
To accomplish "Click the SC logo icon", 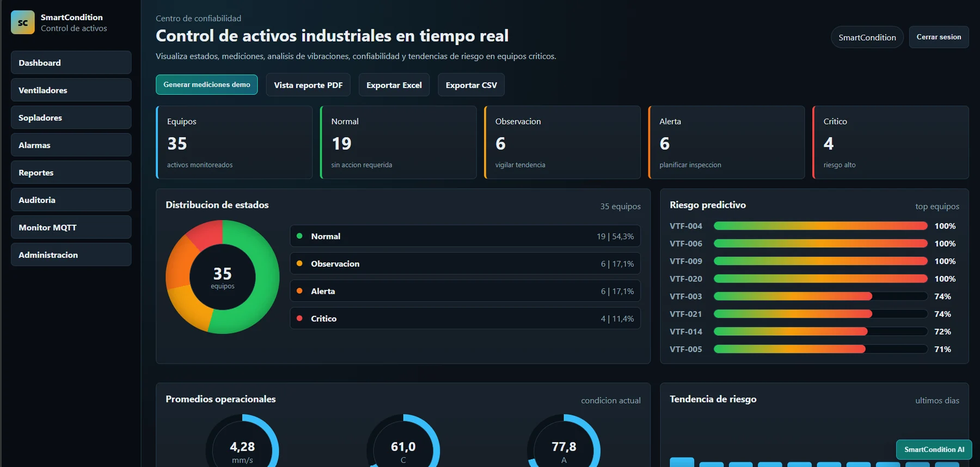I will point(22,22).
